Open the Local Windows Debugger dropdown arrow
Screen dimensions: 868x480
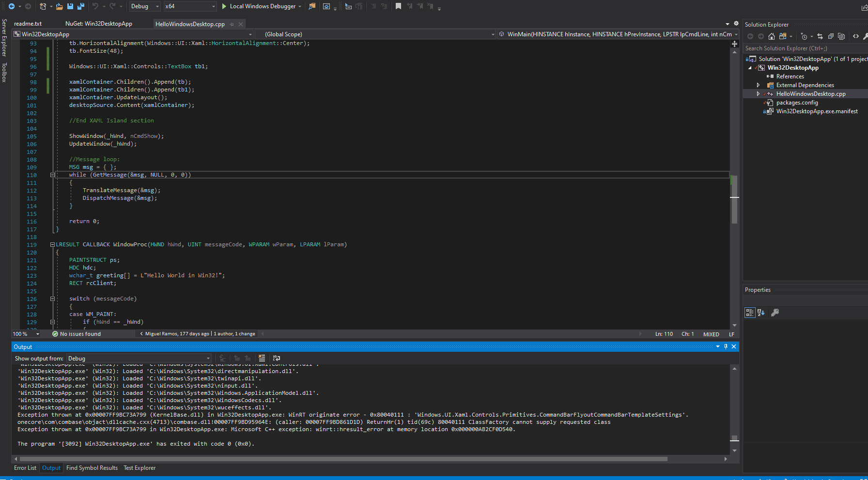300,6
